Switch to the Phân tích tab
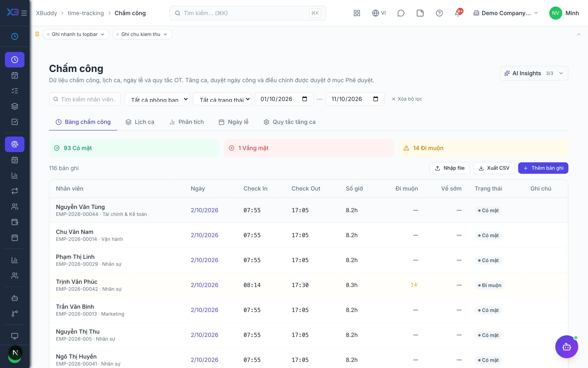The width and height of the screenshot is (588, 368). [x=187, y=122]
